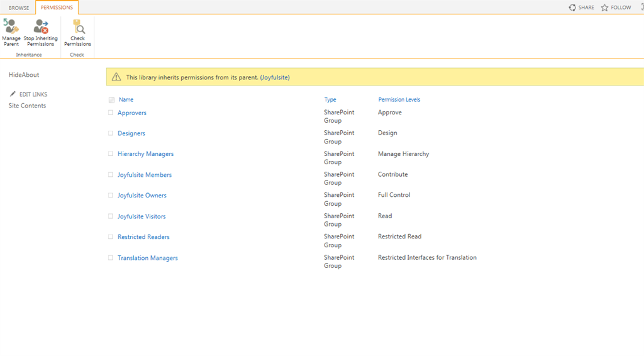Screen dimensions: 644x356
Task: Open the Joyfulsite parent site link
Action: pos(275,77)
